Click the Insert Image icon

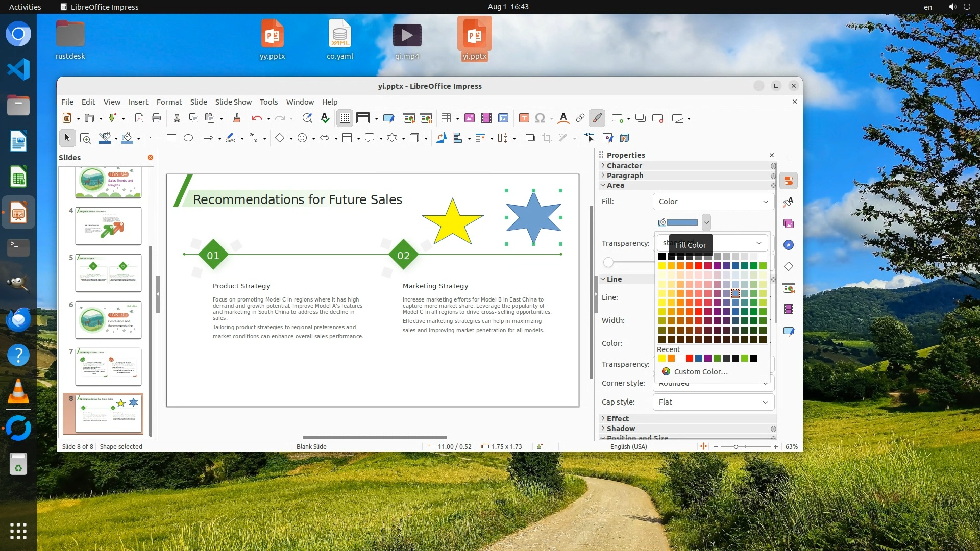click(x=470, y=118)
